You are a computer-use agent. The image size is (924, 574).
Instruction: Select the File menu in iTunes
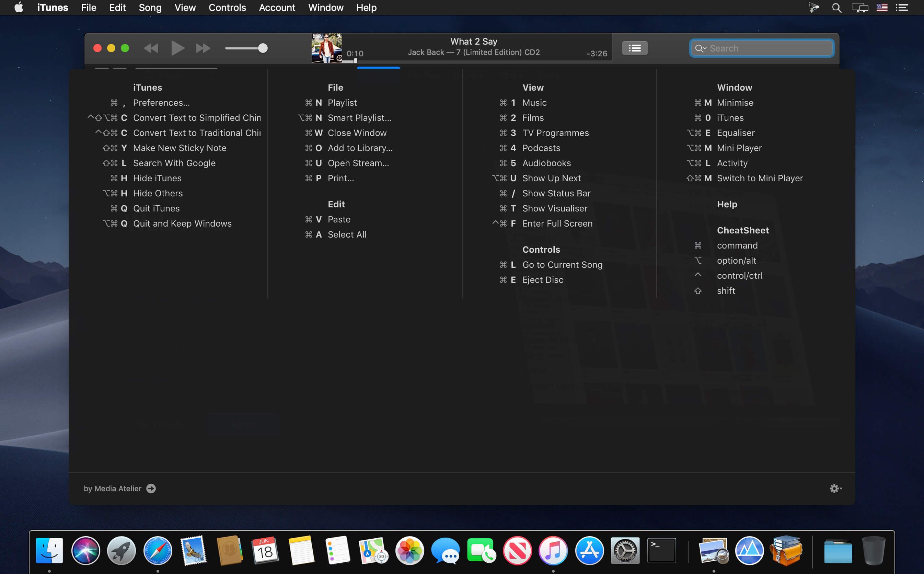(x=88, y=8)
